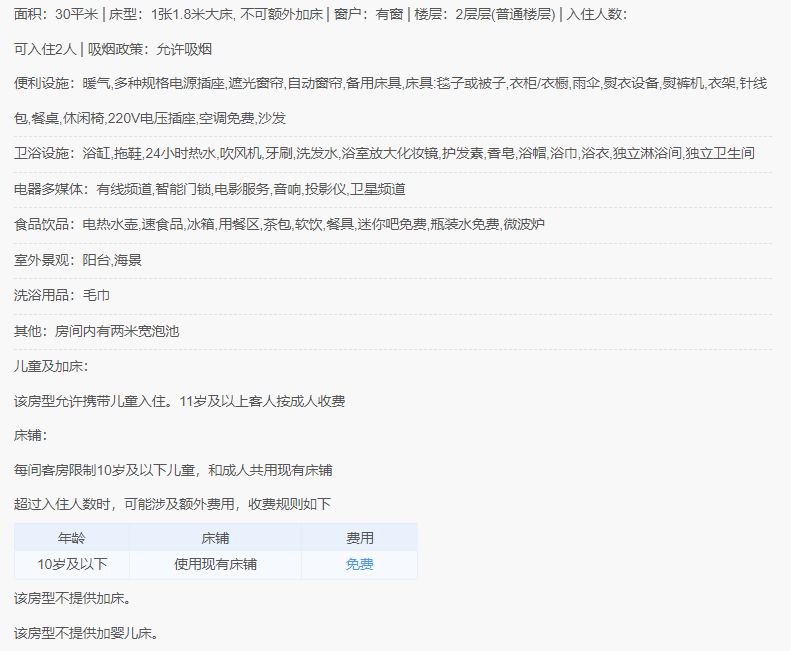The height and width of the screenshot is (651, 791).
Task: Click the 卫浴设施 label
Action: click(41, 153)
